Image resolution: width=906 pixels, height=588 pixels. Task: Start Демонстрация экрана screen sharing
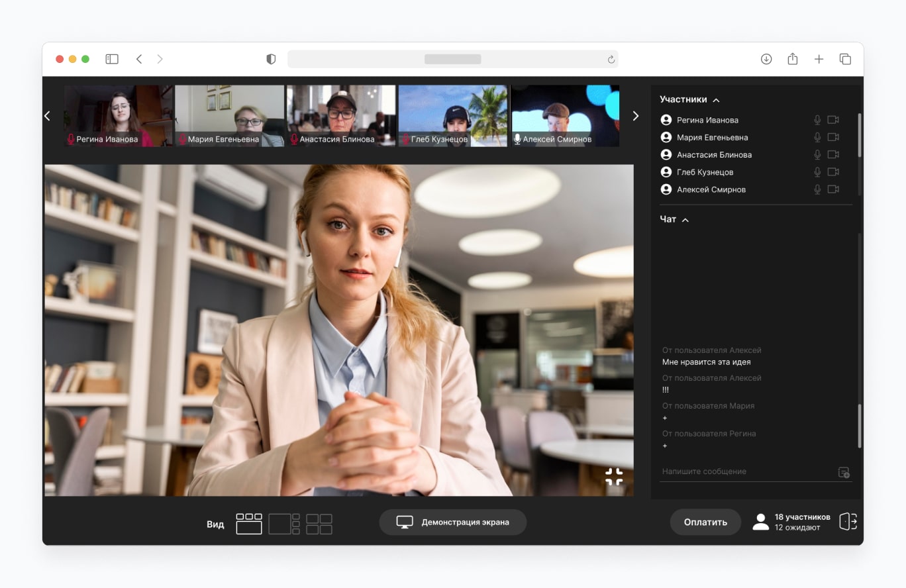(x=453, y=522)
